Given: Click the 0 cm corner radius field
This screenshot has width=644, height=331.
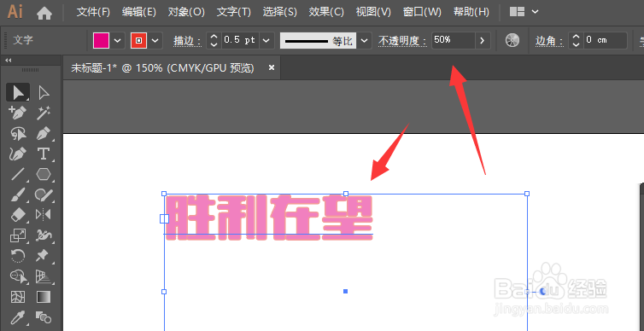Looking at the screenshot, I should click(x=606, y=40).
